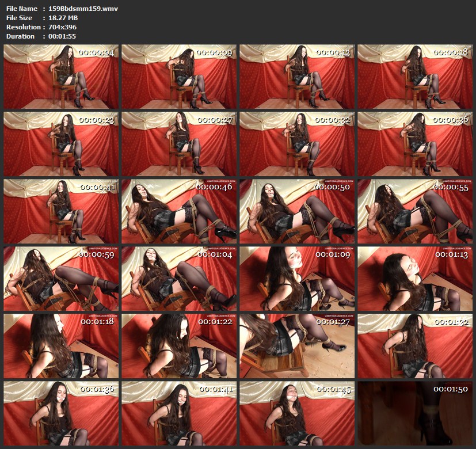Choose the preview frame at 00:01:09
The width and height of the screenshot is (476, 449).
[x=297, y=279]
